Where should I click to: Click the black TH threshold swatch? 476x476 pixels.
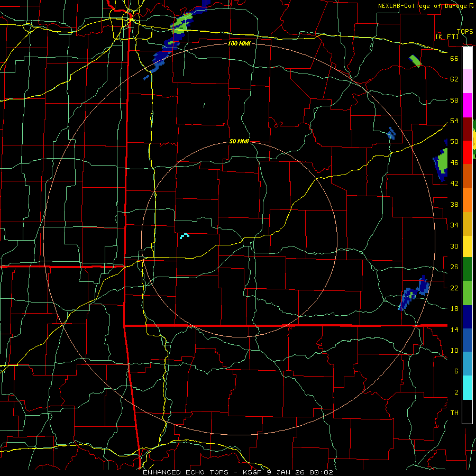tap(467, 411)
